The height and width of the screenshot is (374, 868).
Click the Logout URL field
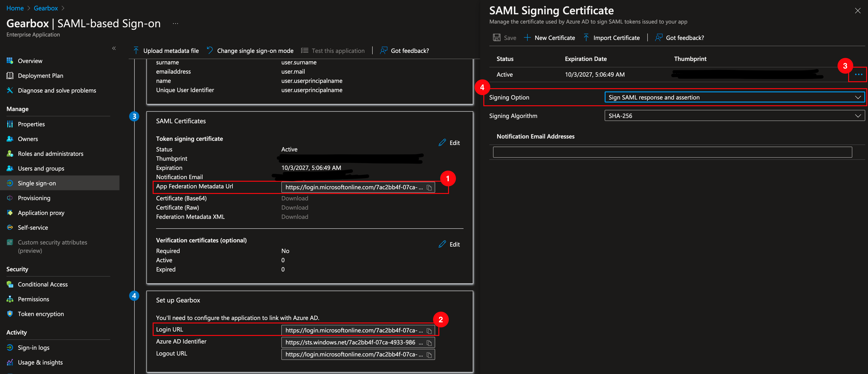[358, 354]
